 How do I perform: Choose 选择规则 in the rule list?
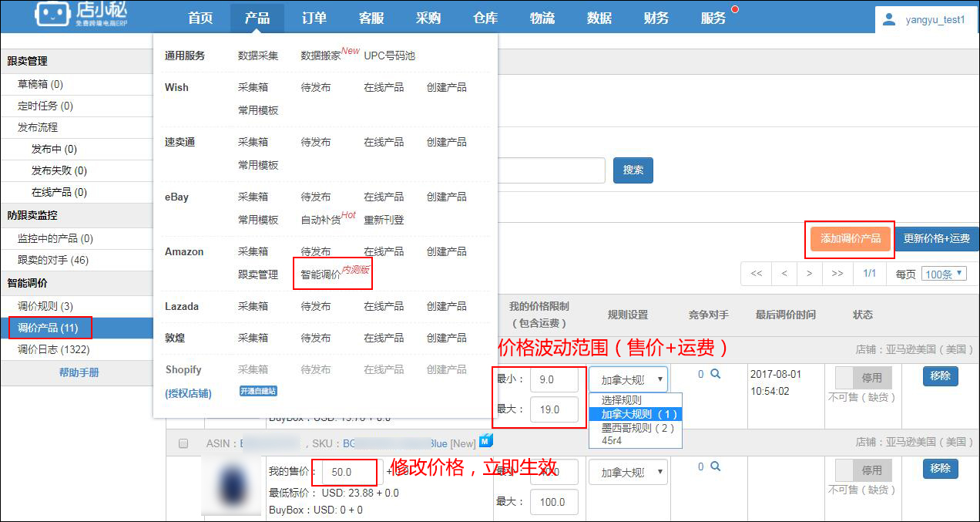coord(636,400)
